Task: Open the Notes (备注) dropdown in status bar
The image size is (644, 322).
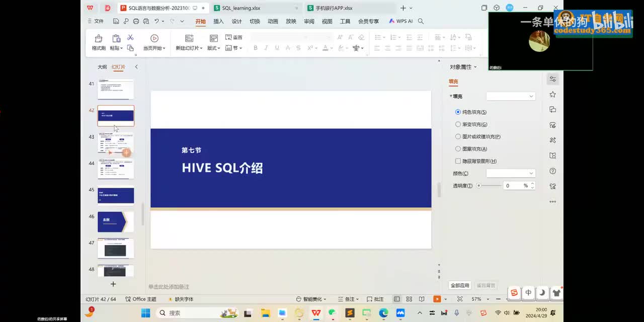Action: point(349,299)
